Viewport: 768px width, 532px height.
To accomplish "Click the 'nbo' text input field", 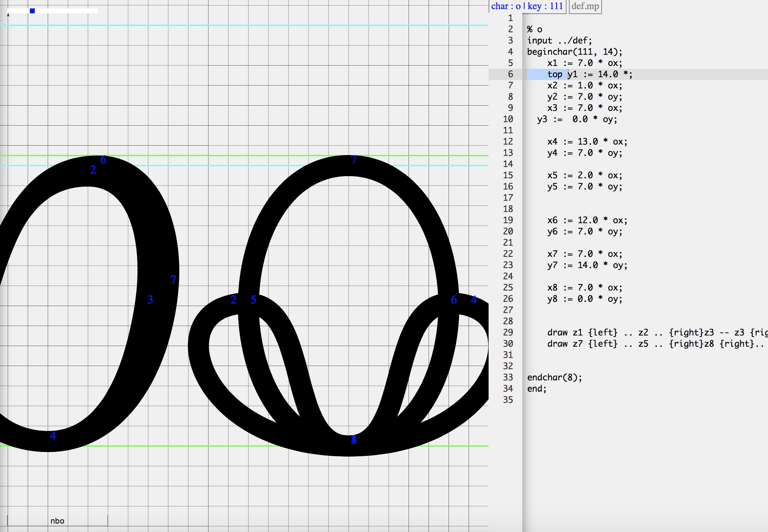I will (x=57, y=521).
